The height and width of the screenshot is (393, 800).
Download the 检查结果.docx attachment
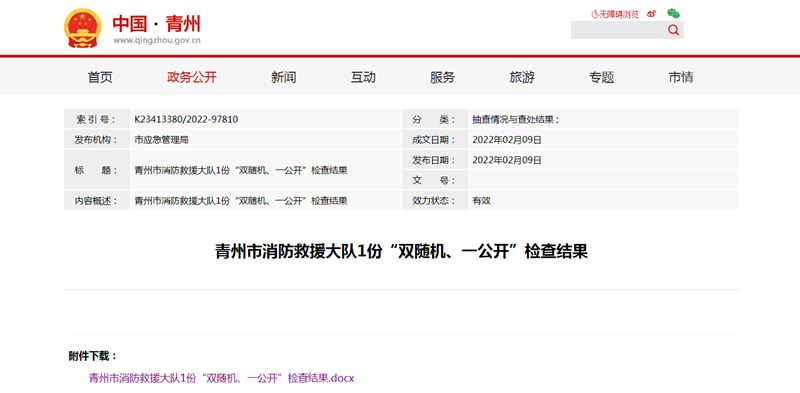(x=221, y=378)
